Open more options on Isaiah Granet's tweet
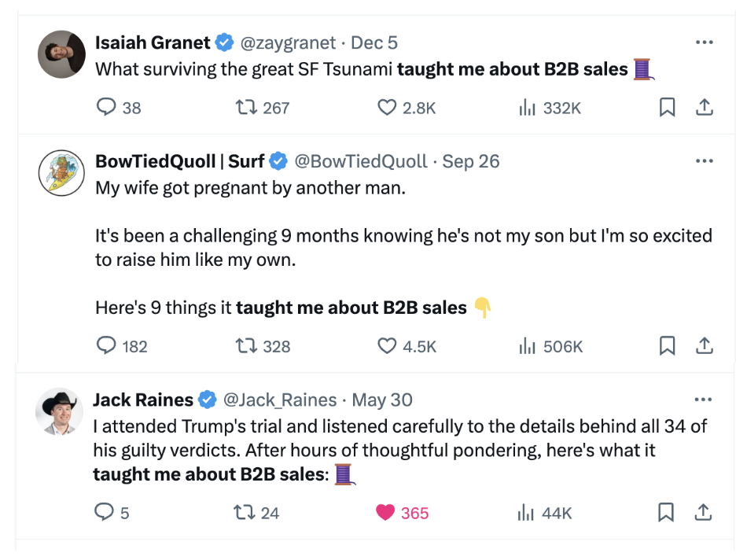The image size is (747, 560). click(704, 42)
